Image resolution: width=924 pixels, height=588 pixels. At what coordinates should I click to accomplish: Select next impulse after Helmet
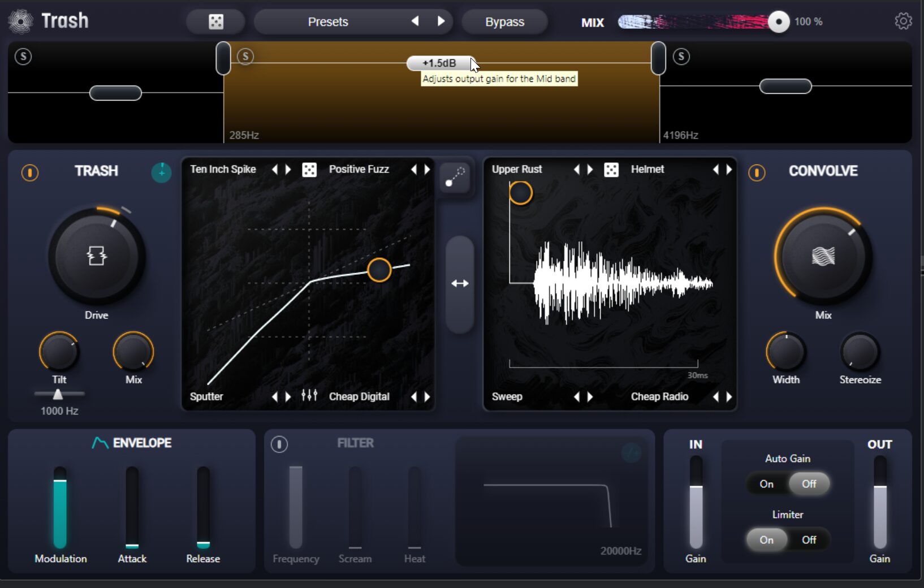click(729, 169)
